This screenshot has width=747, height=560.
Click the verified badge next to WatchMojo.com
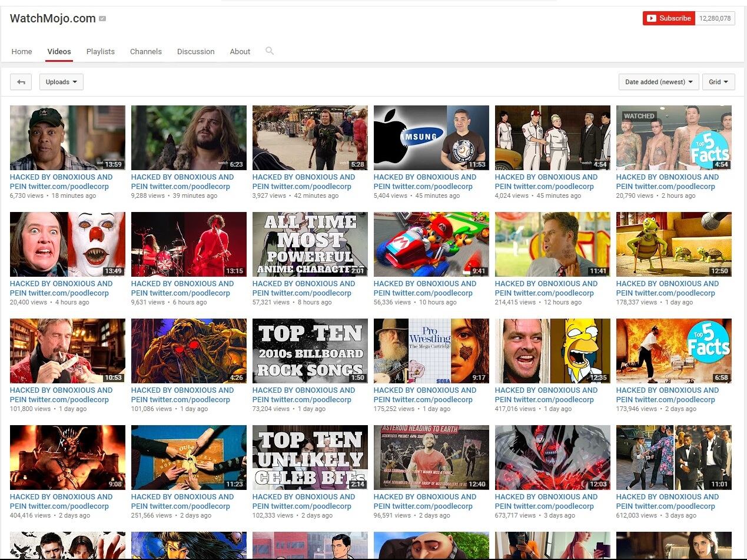click(102, 19)
